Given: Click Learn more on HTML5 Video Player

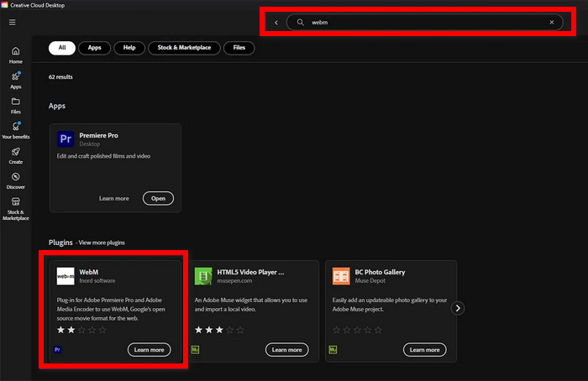Looking at the screenshot, I should coord(287,350).
